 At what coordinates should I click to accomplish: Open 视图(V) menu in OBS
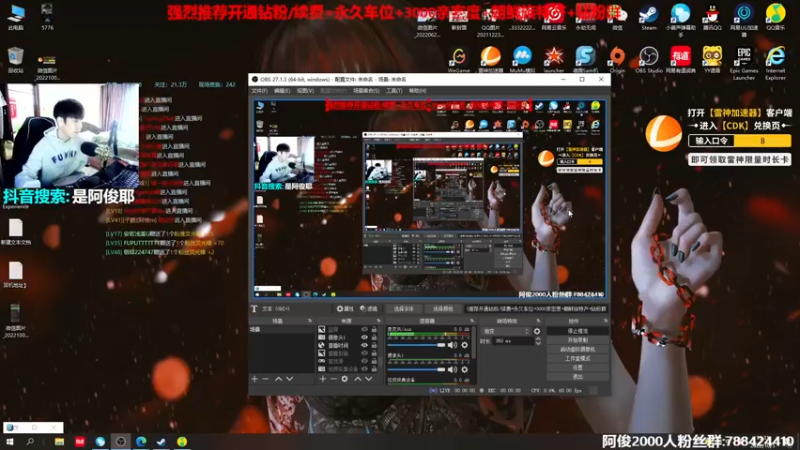coord(305,91)
